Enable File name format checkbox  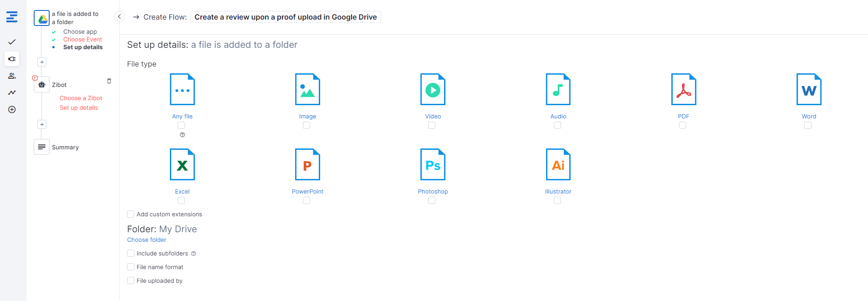coord(131,267)
